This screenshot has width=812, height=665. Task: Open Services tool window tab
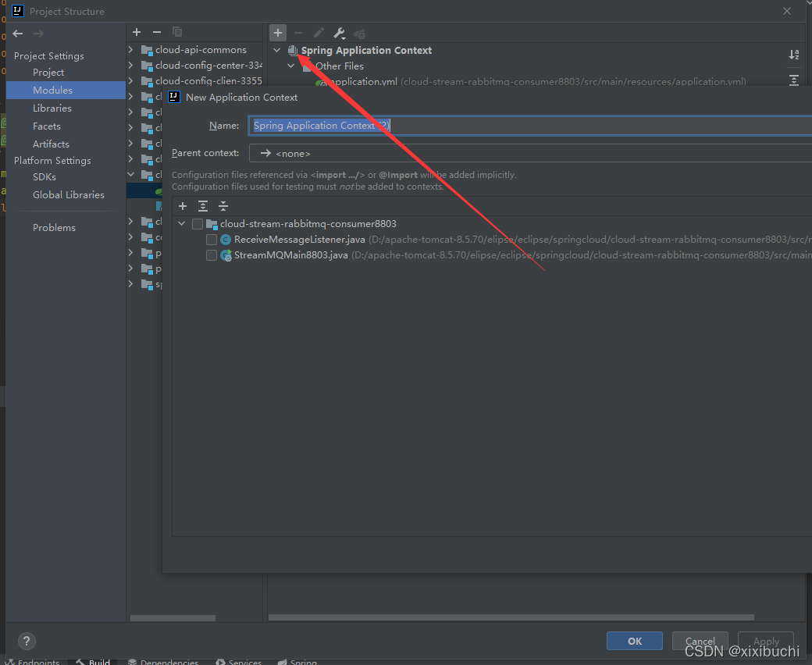point(239,661)
